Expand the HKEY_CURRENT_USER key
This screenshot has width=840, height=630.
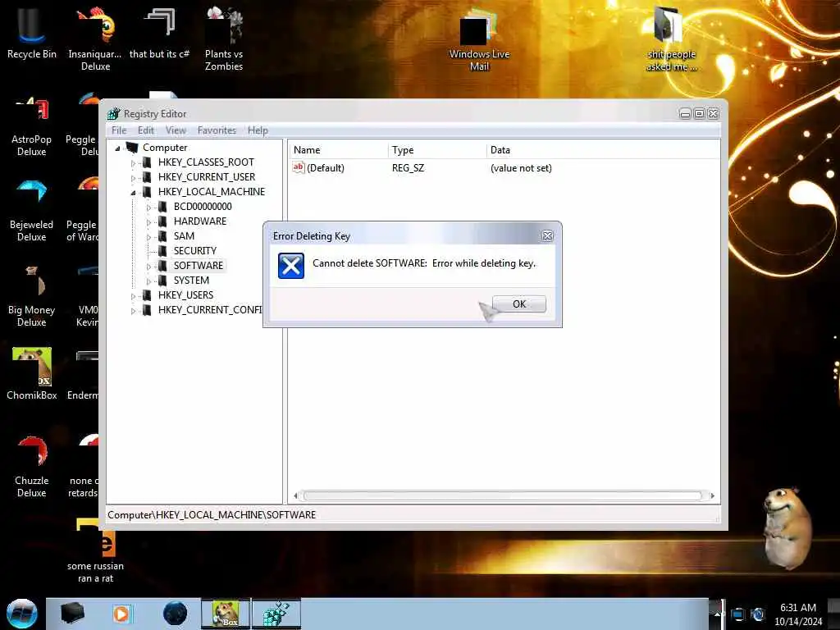tap(133, 178)
